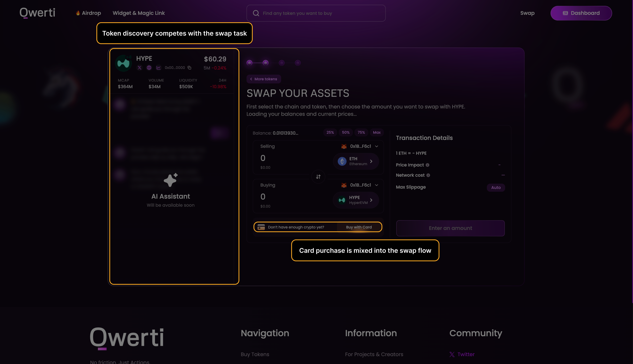Click Buy with Card button
Image resolution: width=633 pixels, height=364 pixels.
pos(359,227)
